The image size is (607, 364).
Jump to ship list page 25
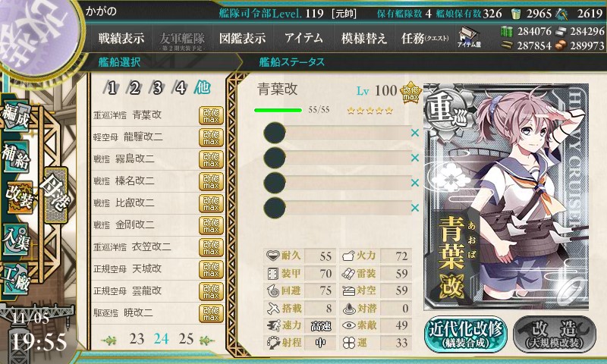tap(186, 339)
